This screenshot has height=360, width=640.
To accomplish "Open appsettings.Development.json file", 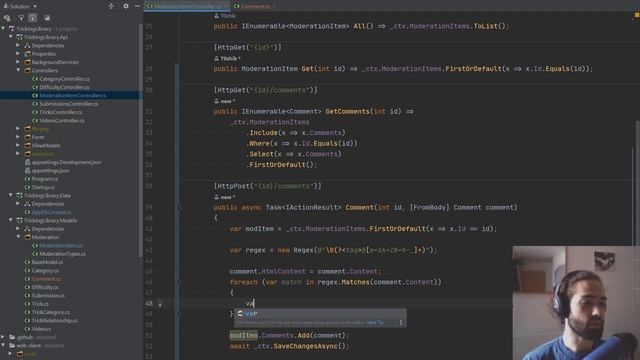I will pyautogui.click(x=67, y=162).
